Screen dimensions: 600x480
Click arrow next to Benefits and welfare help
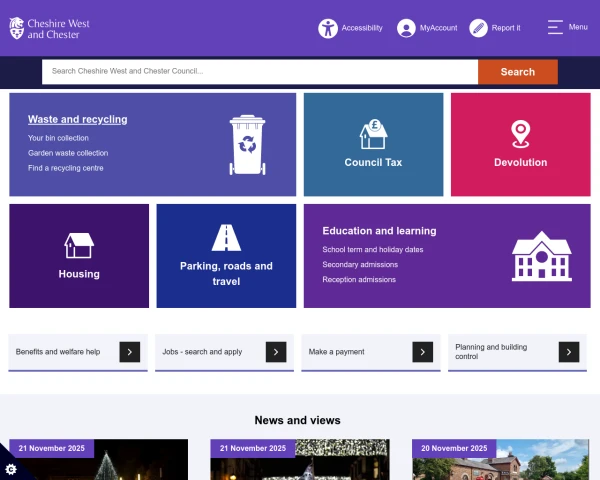[130, 352]
